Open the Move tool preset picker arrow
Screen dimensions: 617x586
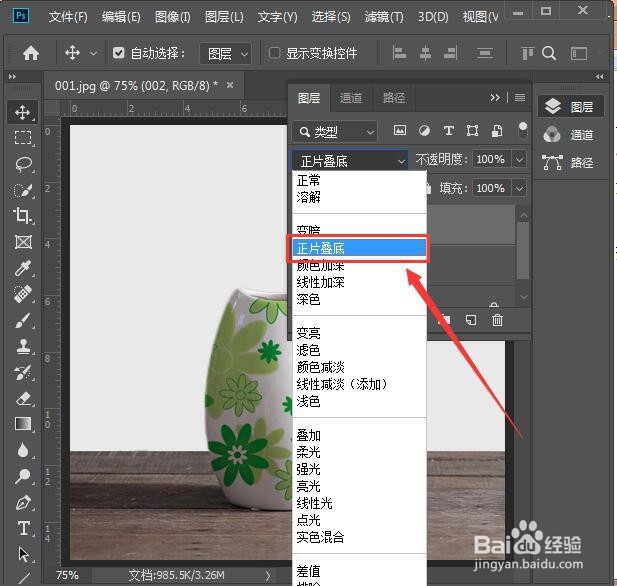pos(93,53)
